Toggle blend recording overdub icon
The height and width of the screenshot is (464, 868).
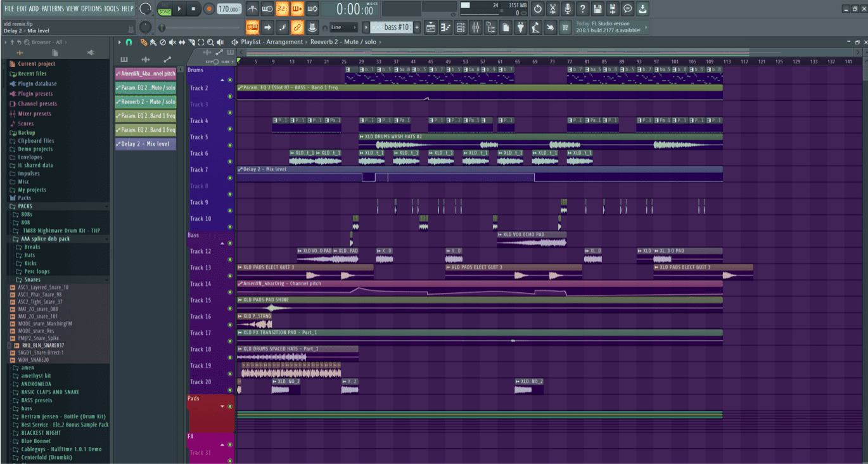coord(297,9)
